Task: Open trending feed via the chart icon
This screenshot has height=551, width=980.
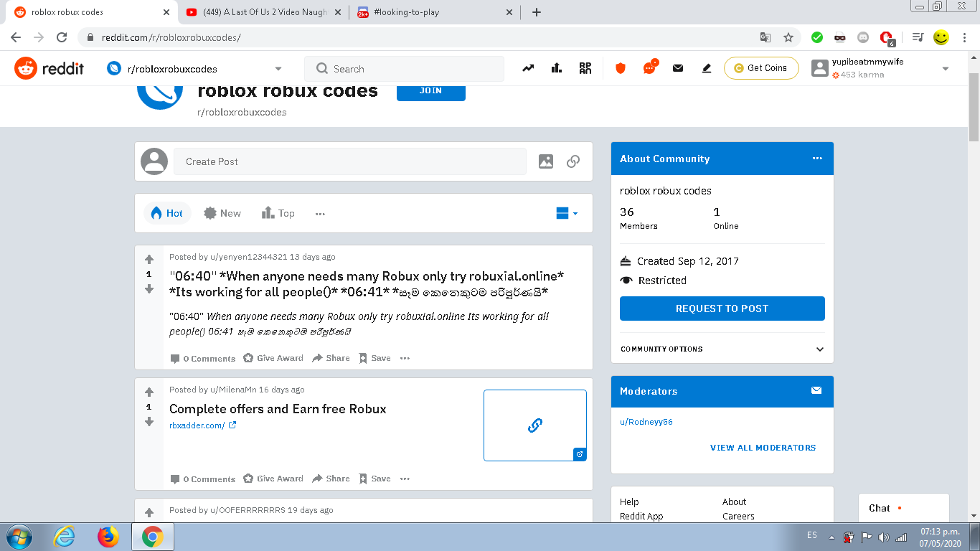Action: coord(527,68)
